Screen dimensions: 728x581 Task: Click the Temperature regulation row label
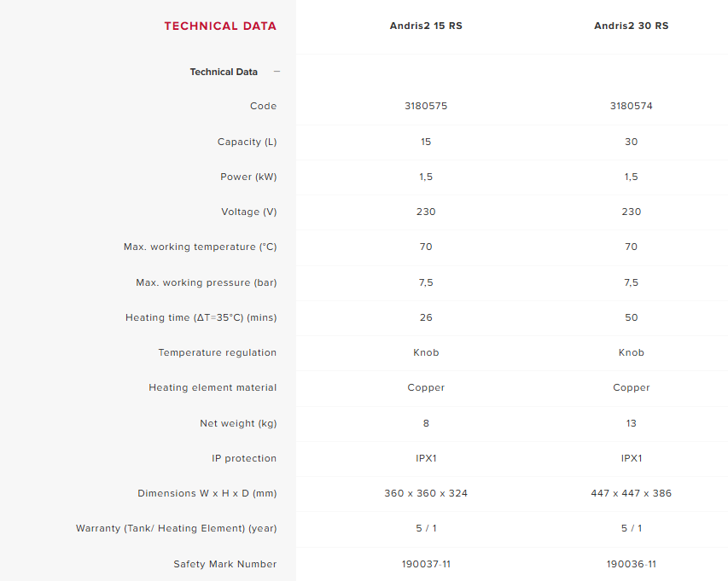(218, 352)
